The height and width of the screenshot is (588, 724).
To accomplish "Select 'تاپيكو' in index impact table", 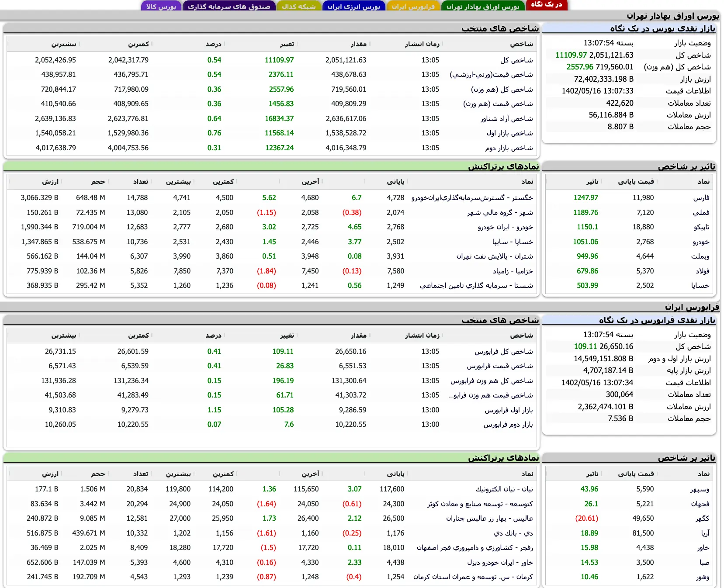I will pos(701,227).
